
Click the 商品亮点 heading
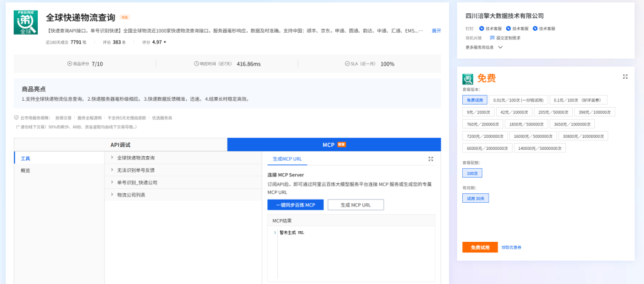coord(34,89)
